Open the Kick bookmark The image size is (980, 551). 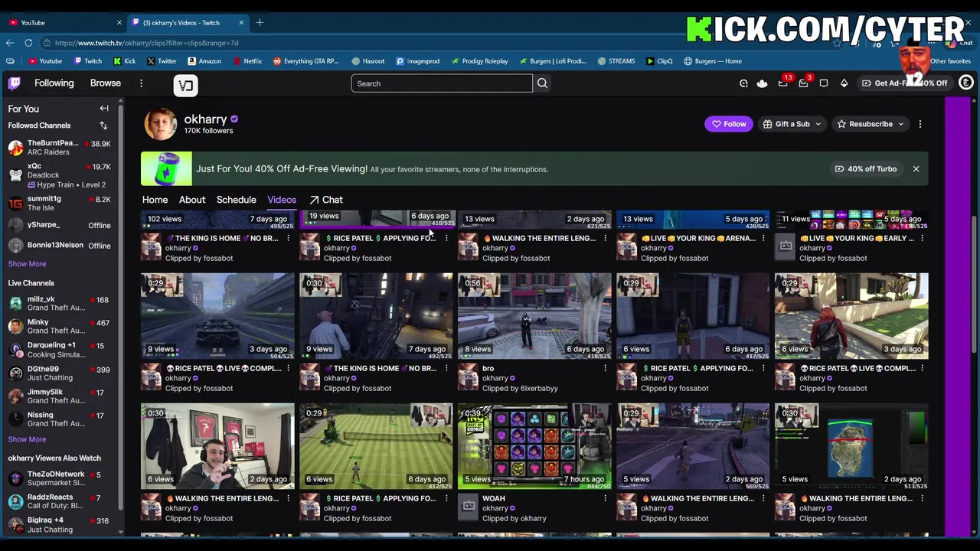125,61
